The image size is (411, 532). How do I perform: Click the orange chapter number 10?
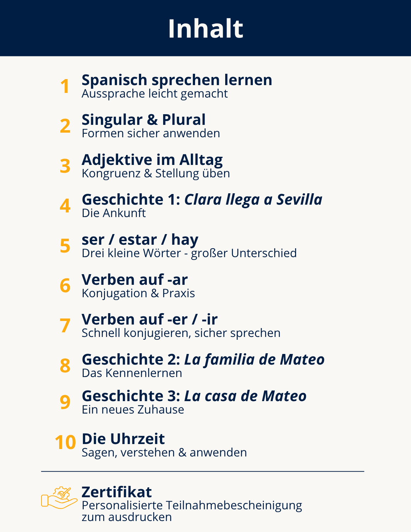(x=65, y=443)
